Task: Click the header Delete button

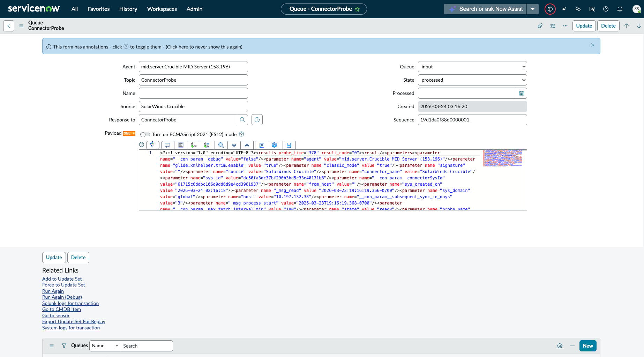Action: click(608, 26)
